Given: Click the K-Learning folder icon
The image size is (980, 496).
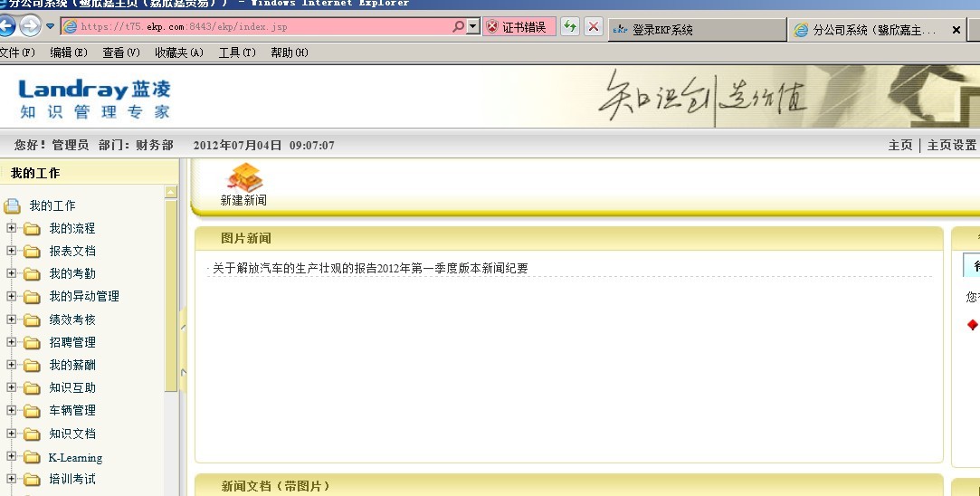Looking at the screenshot, I should [32, 457].
